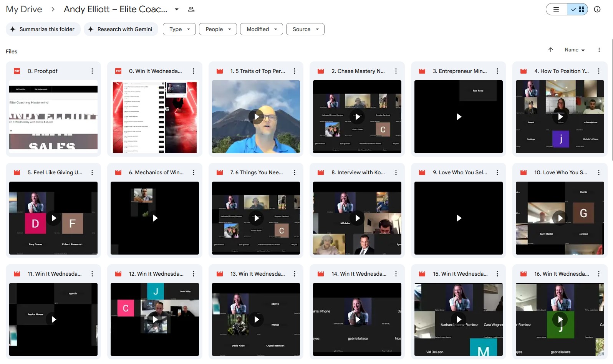Open the Name sort dropdown
613x364 pixels.
(575, 50)
